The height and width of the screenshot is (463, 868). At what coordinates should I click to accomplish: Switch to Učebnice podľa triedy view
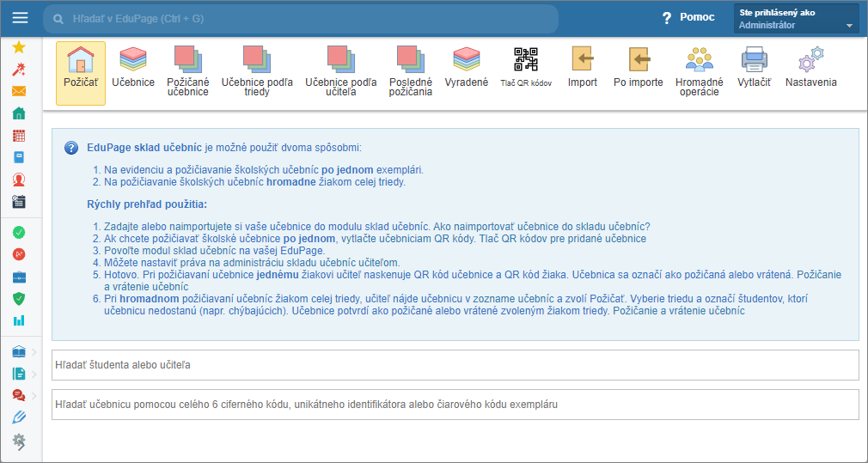coord(257,70)
